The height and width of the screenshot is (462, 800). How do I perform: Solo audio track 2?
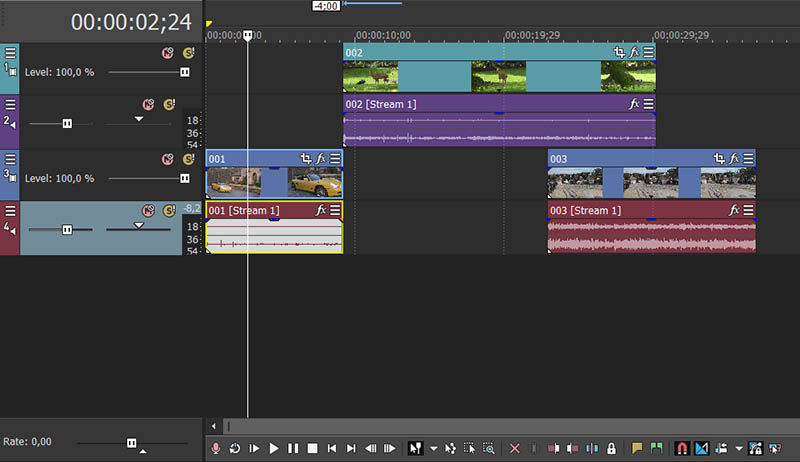coord(169,105)
